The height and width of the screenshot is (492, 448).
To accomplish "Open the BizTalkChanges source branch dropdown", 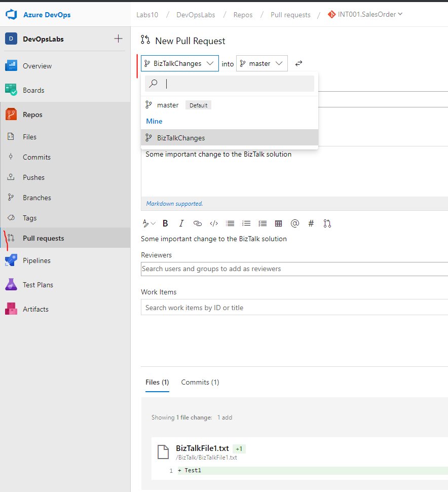I will coord(180,63).
